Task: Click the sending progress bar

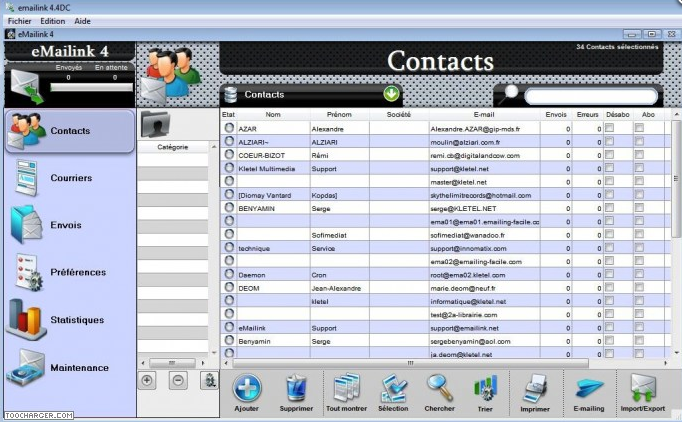Action: (91, 87)
